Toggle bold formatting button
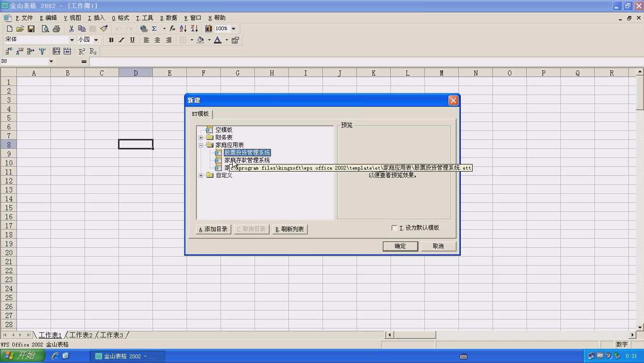The image size is (644, 363). point(111,40)
